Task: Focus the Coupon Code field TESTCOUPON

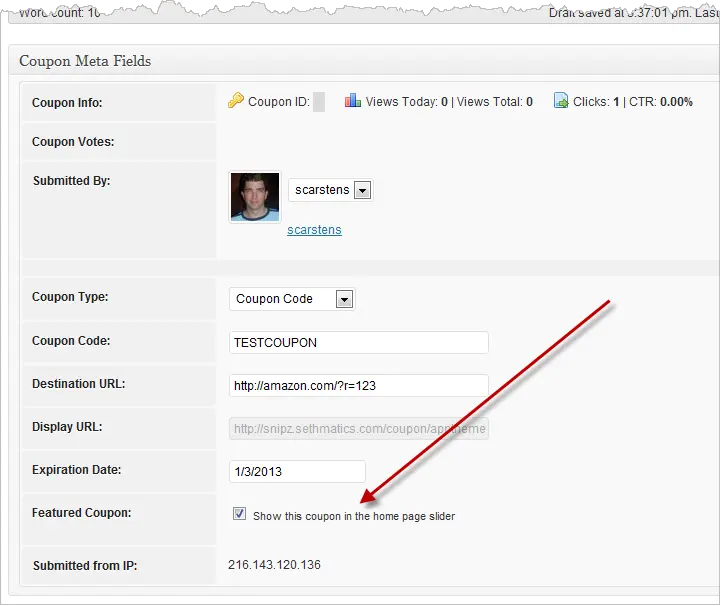Action: pyautogui.click(x=359, y=343)
